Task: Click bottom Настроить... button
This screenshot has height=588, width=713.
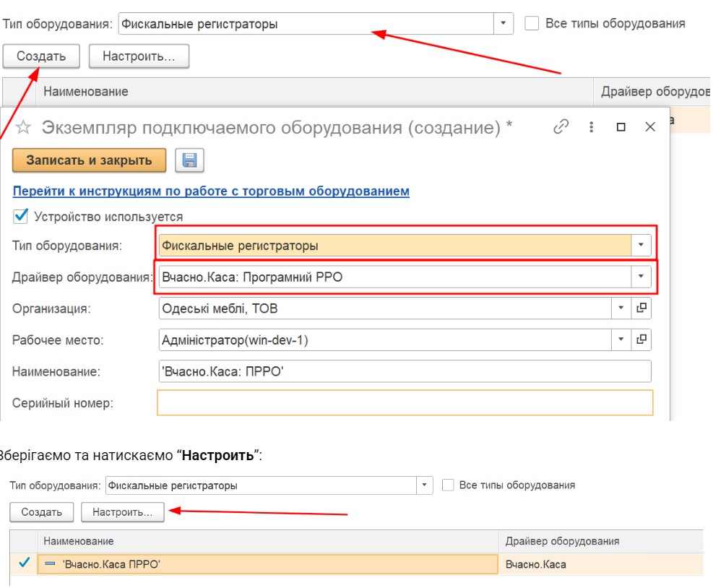Action: (123, 512)
